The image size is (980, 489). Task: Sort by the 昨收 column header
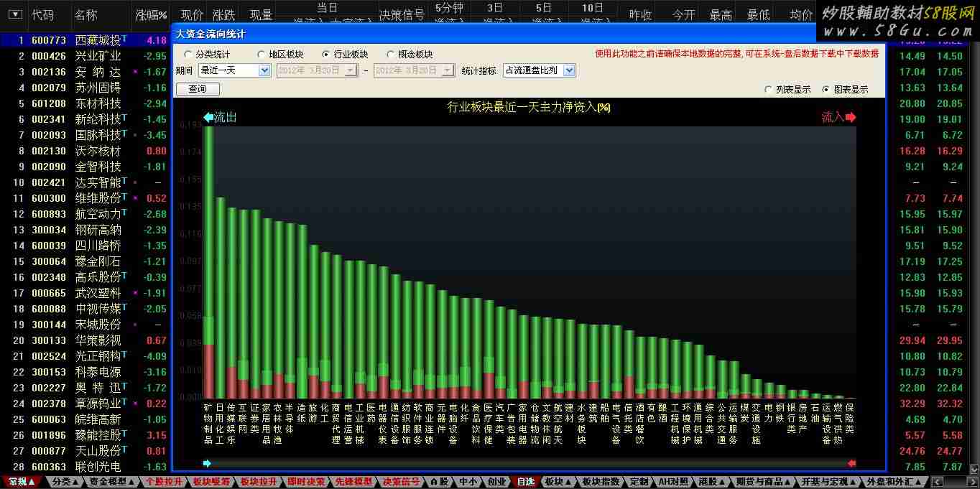point(640,14)
